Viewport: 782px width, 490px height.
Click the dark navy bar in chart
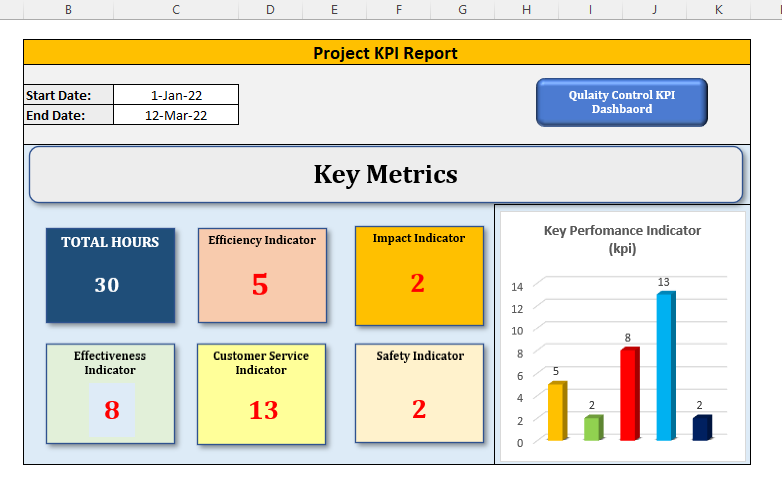(x=701, y=428)
